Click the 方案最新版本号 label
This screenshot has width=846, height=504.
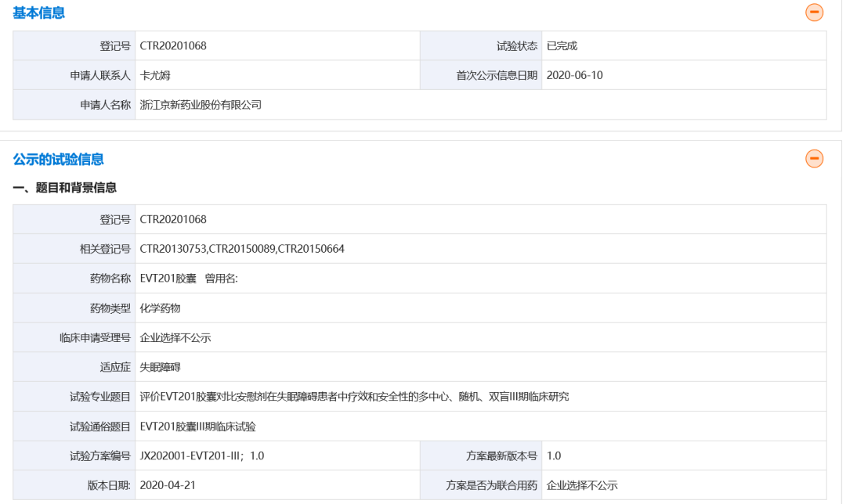point(502,456)
